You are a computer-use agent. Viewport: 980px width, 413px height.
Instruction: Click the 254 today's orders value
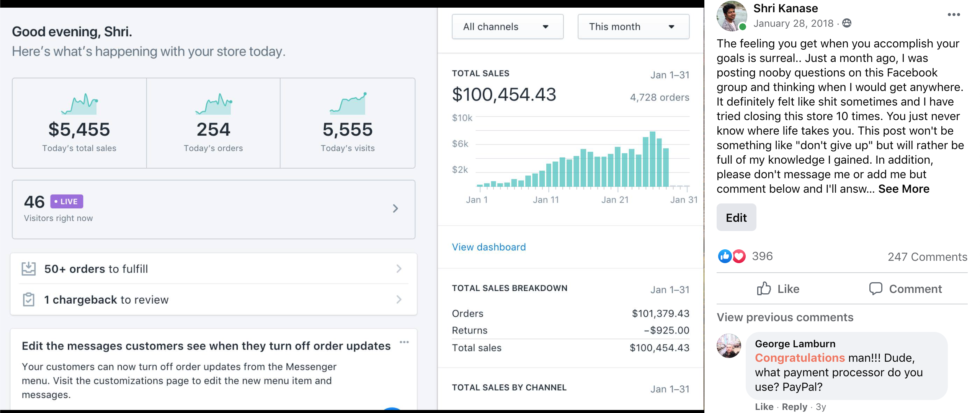(214, 130)
